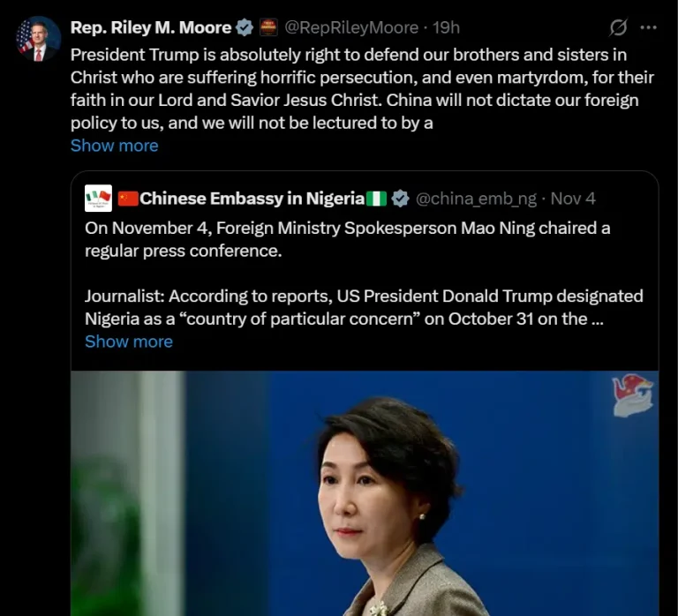Click the 19h post timestamp
This screenshot has width=678, height=616.
click(446, 27)
